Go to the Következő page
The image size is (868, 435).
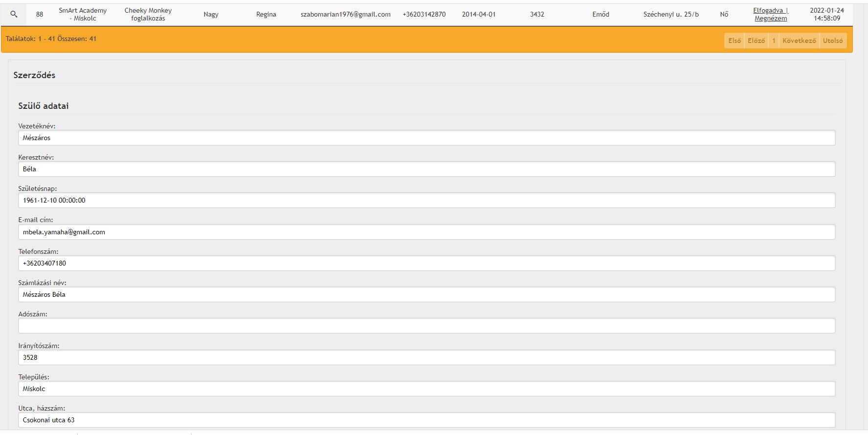[799, 41]
